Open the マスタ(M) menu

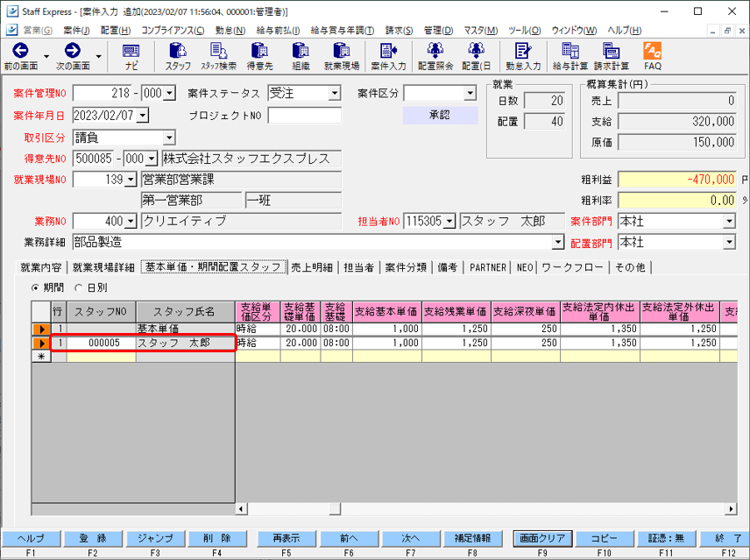(481, 31)
